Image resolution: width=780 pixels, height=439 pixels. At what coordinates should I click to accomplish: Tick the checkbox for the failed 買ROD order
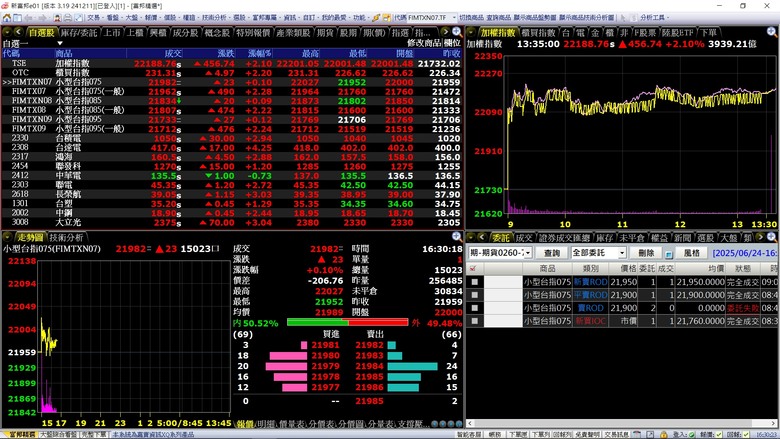(x=475, y=308)
